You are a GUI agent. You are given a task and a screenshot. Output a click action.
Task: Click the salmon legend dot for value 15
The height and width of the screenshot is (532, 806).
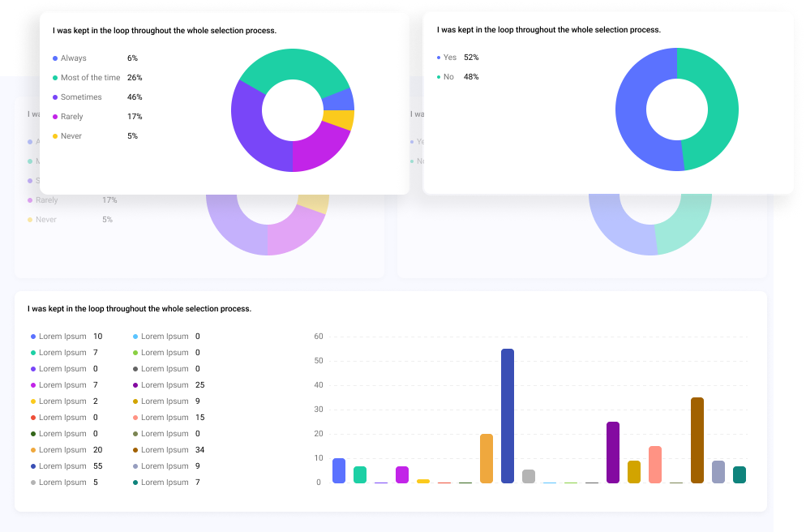click(x=135, y=417)
